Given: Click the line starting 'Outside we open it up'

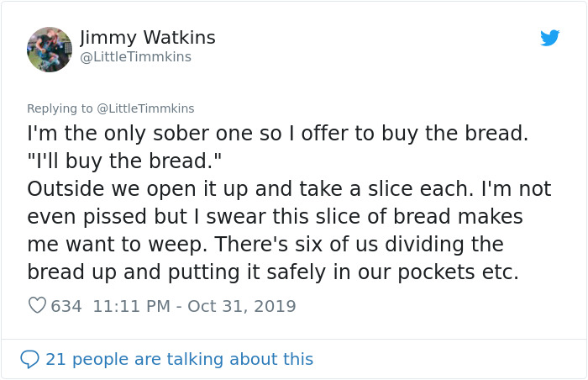Looking at the screenshot, I should click(x=289, y=189).
